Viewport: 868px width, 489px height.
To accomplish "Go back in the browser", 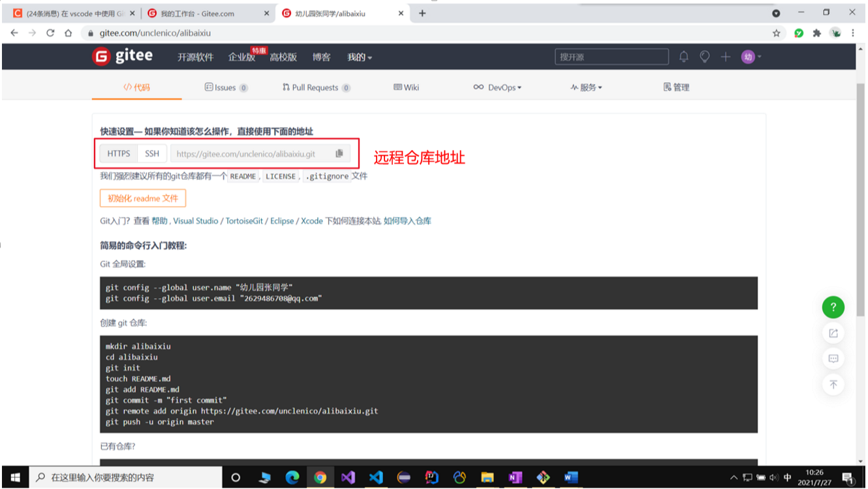I will 14,33.
